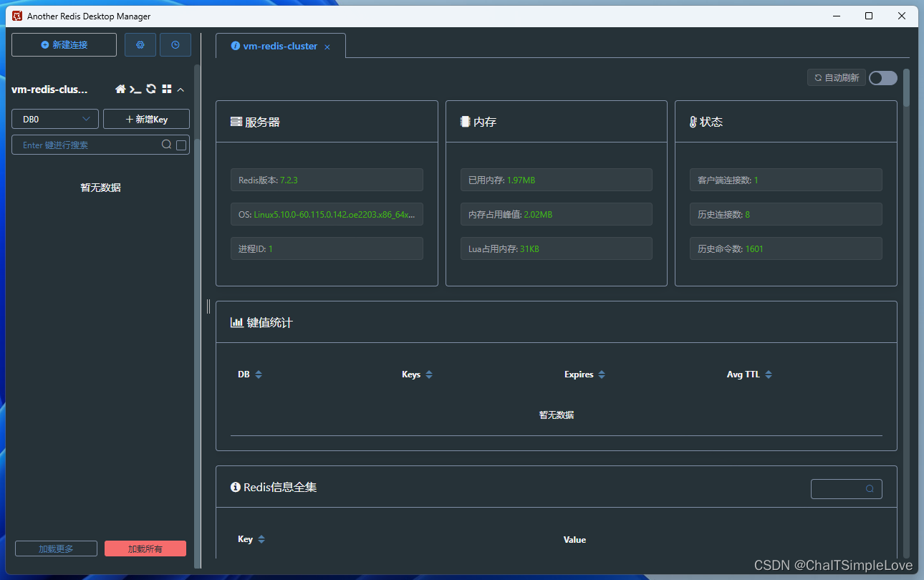Click the Value column header
The image size is (924, 580).
(574, 539)
